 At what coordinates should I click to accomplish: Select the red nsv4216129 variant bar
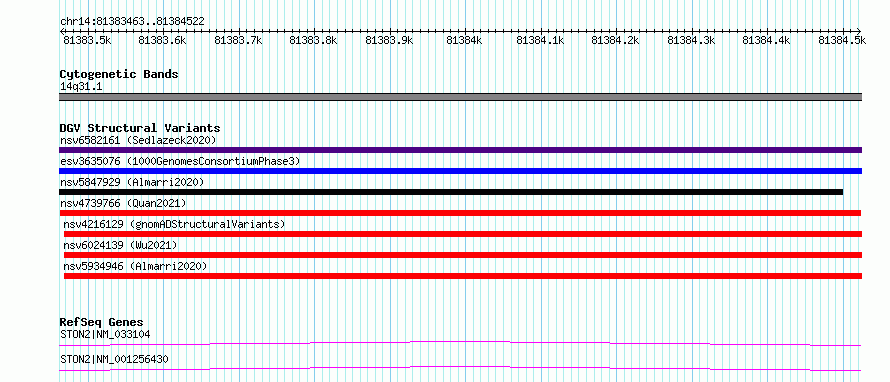pyautogui.click(x=463, y=234)
